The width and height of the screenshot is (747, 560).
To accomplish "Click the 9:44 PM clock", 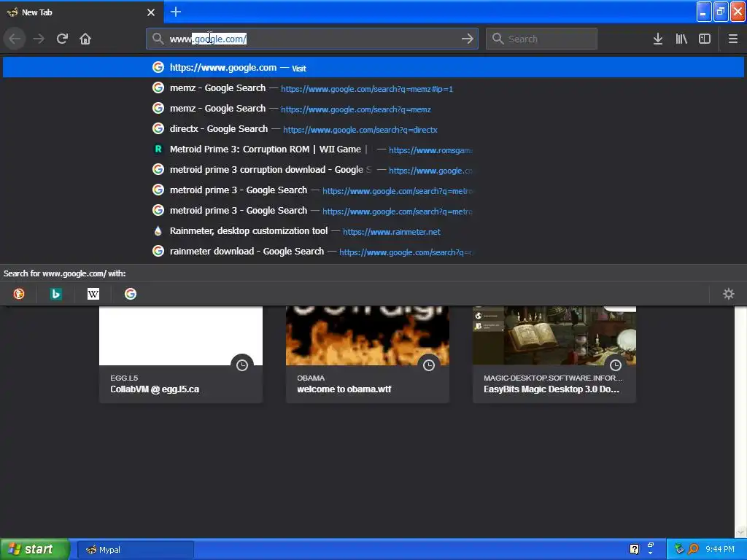I will pyautogui.click(x=720, y=549).
